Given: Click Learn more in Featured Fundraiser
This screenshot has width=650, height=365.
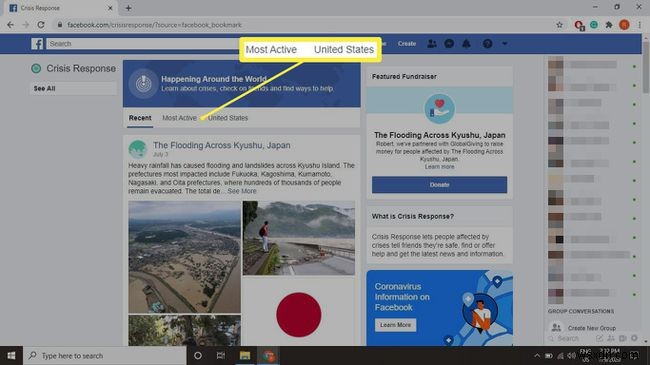Looking at the screenshot, I should (x=439, y=167).
